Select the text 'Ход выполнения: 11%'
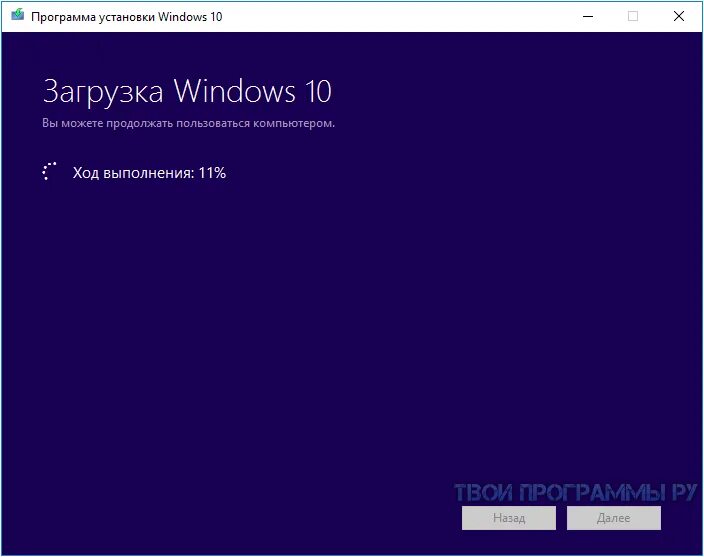Screen dimensions: 704x557 [149, 173]
